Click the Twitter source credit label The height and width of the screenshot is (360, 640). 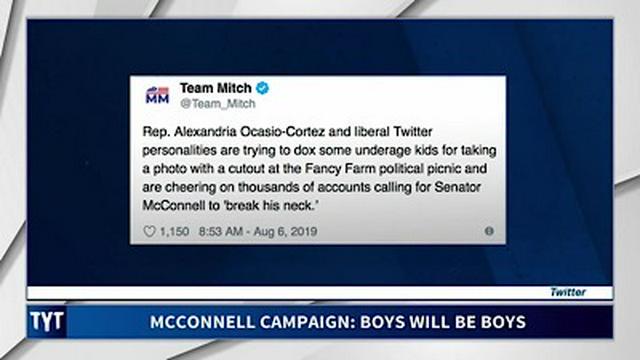click(568, 292)
